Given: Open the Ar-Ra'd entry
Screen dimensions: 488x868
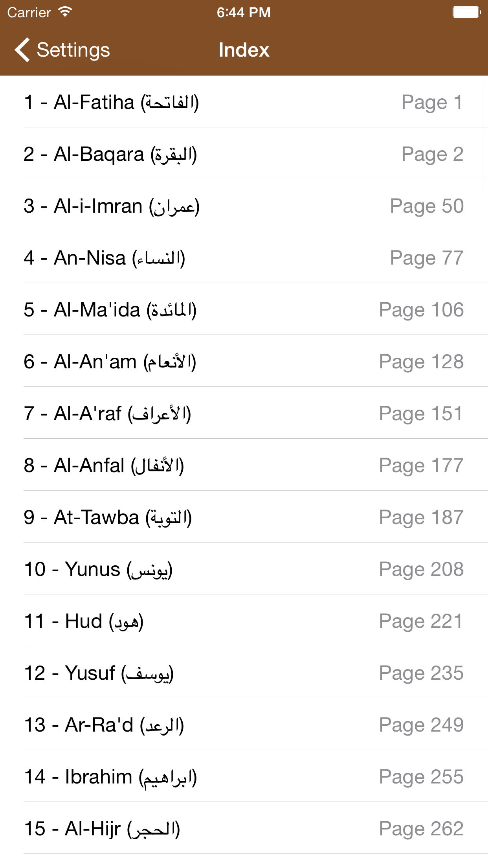Looking at the screenshot, I should 104,725.
